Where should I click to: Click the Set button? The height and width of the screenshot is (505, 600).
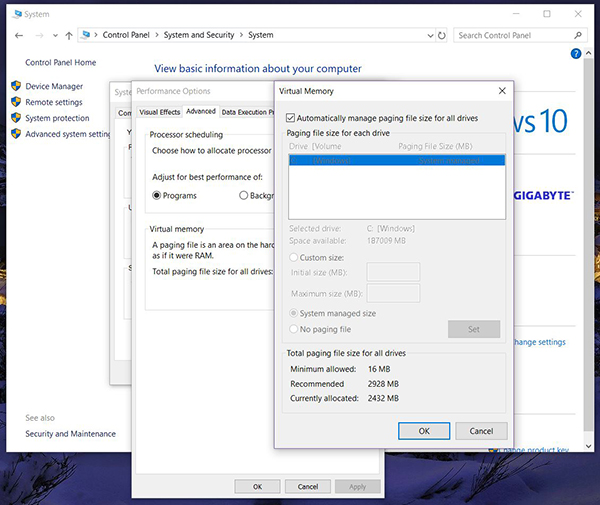coord(474,329)
